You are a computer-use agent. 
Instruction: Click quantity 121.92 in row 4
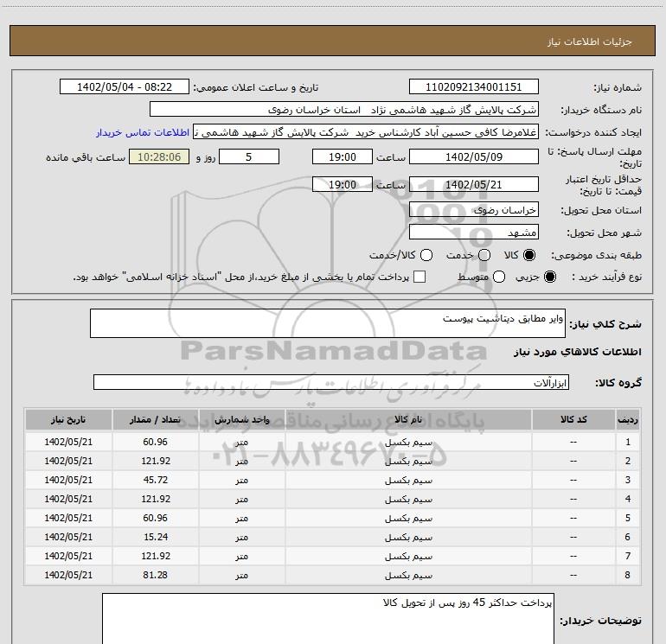tap(156, 500)
